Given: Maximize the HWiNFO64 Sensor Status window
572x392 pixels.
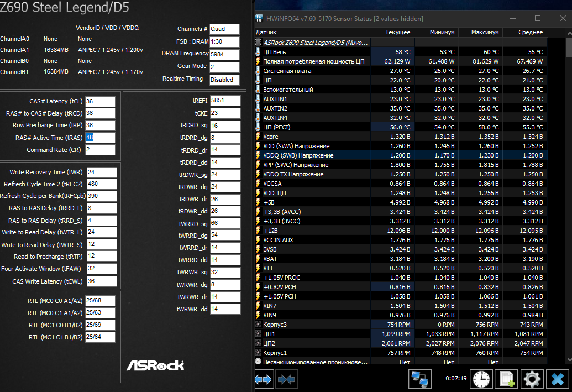Looking at the screenshot, I should click(x=538, y=19).
